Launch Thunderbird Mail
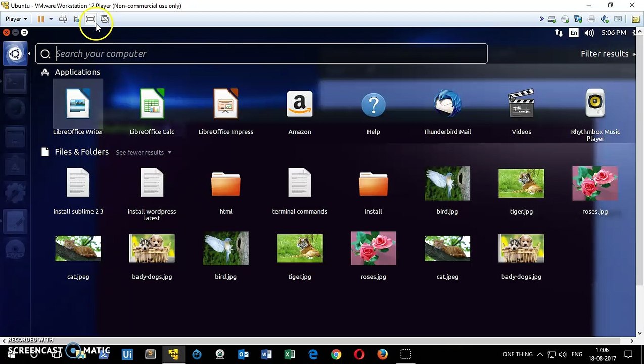 [x=447, y=104]
